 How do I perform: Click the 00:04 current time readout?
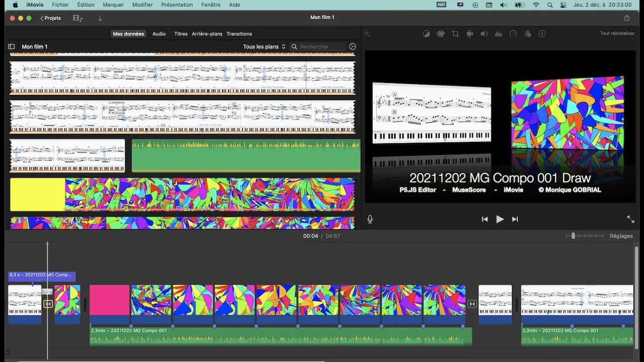pos(310,236)
